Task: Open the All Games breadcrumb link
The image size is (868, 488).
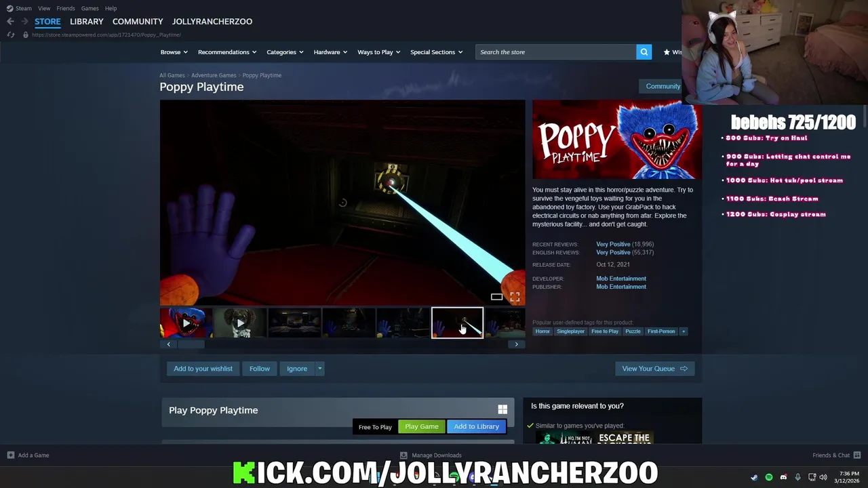Action: tap(172, 75)
